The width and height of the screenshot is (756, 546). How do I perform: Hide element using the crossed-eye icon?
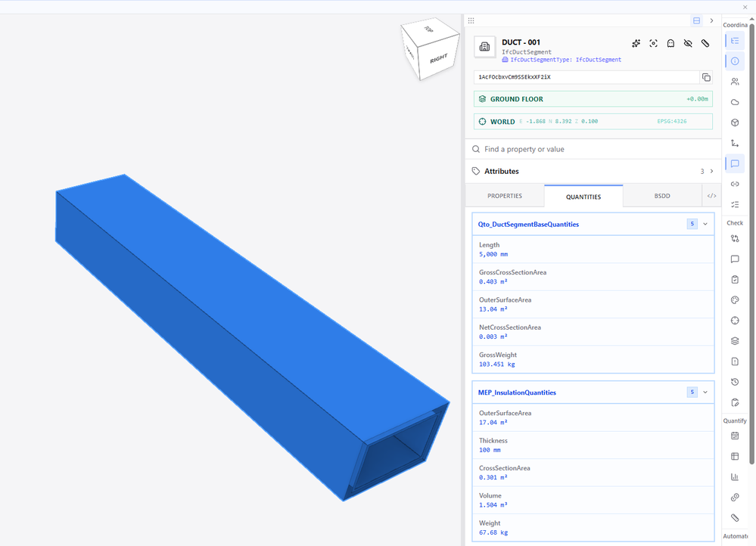click(688, 43)
